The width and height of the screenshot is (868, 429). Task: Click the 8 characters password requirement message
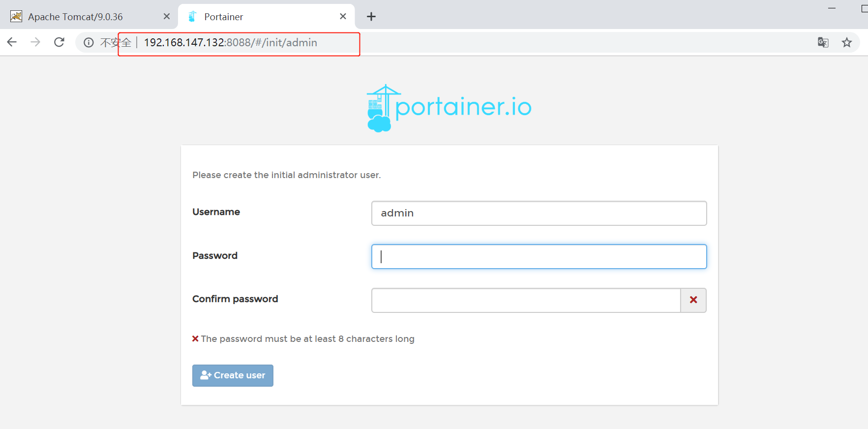303,339
